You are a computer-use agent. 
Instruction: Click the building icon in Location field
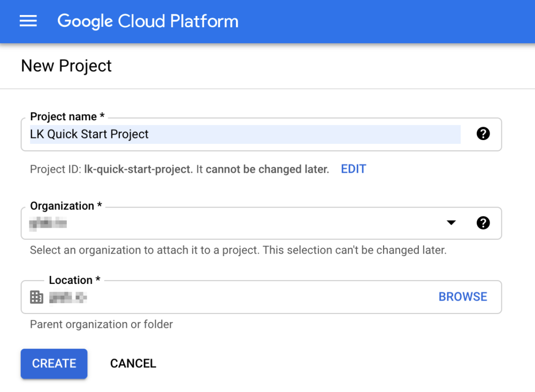pyautogui.click(x=36, y=297)
